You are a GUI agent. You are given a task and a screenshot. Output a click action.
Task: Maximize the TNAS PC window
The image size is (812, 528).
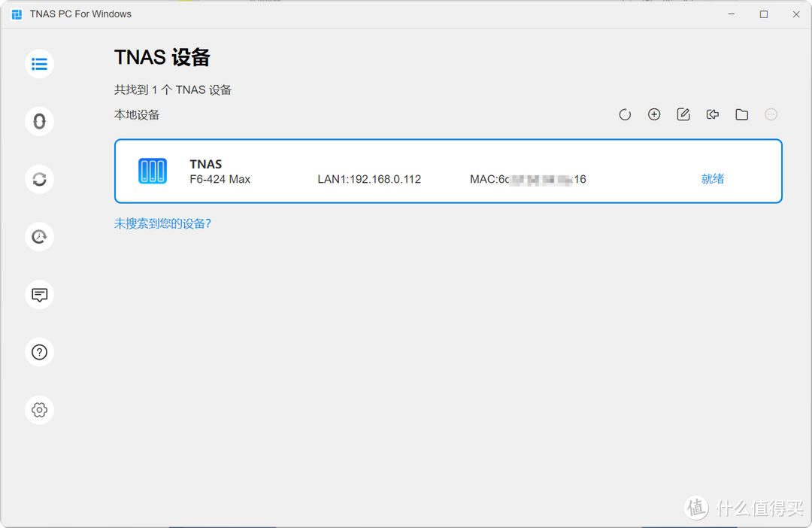click(764, 14)
